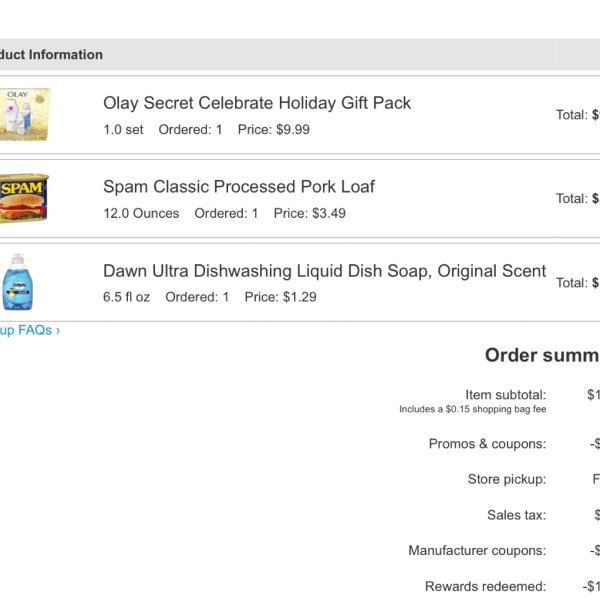Select 'Ordered: 1' in the Spam row
600x600 pixels.
click(226, 213)
